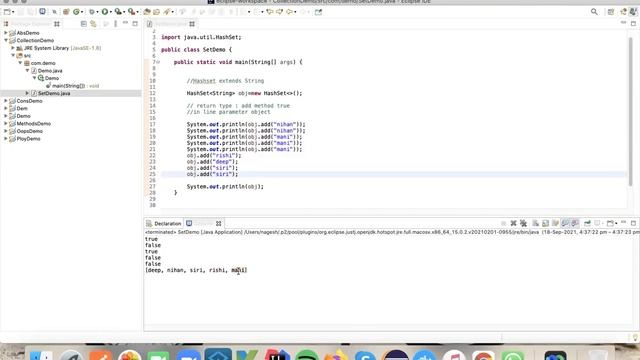This screenshot has height=360, width=640.
Task: Click the Debug bug icon
Action: click(x=91, y=12)
